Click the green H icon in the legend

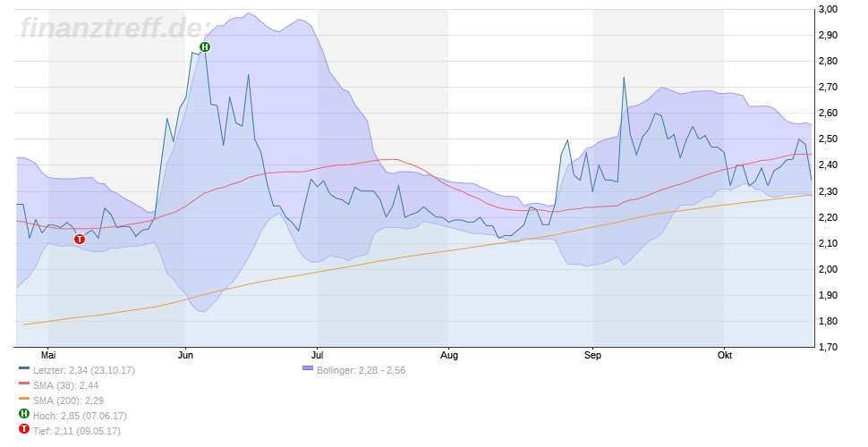[24, 415]
